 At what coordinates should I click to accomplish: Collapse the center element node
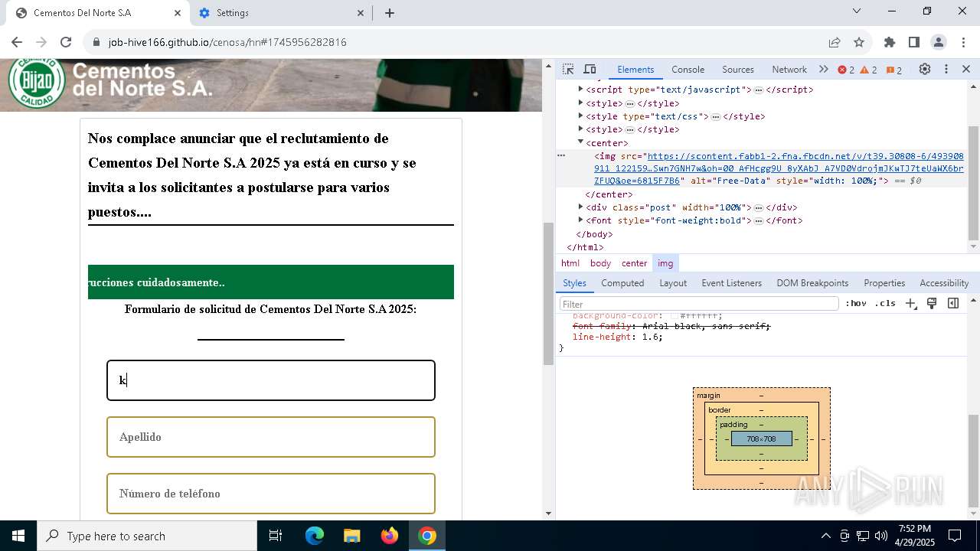tap(581, 142)
